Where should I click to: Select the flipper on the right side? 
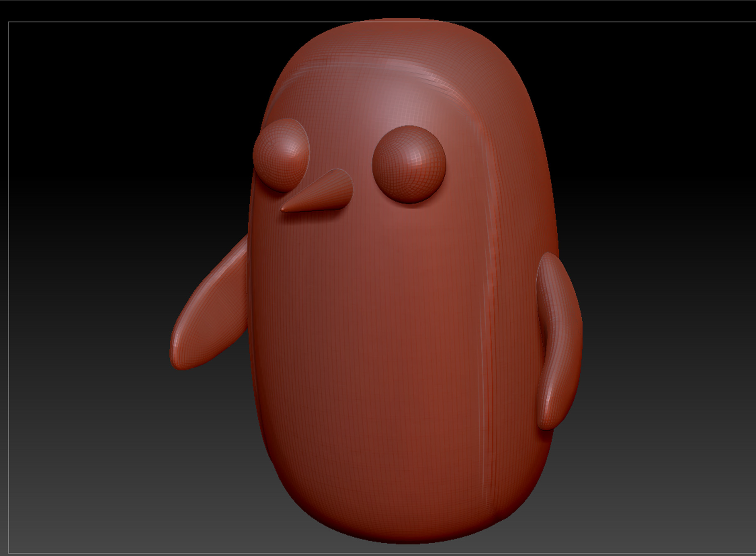tap(559, 340)
